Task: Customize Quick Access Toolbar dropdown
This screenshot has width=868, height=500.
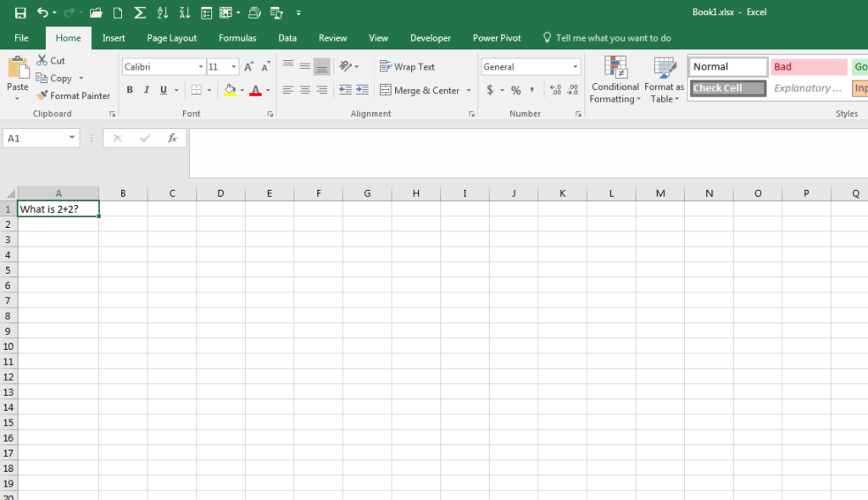Action: (x=298, y=13)
